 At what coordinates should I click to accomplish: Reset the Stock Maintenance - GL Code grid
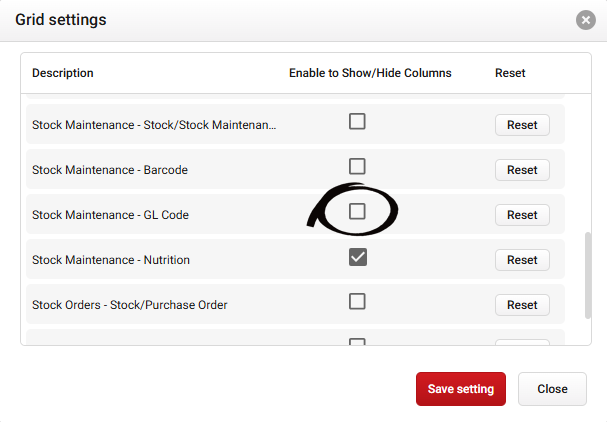click(x=522, y=215)
